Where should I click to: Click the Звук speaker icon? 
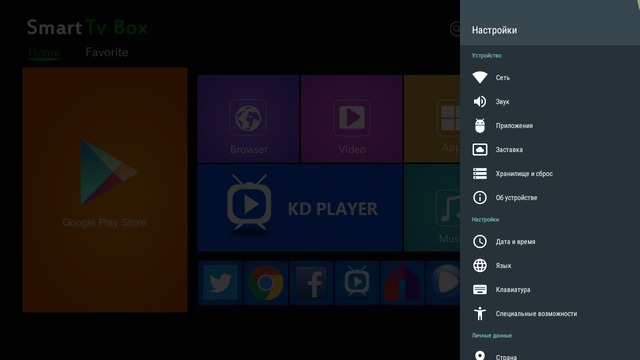coord(480,102)
